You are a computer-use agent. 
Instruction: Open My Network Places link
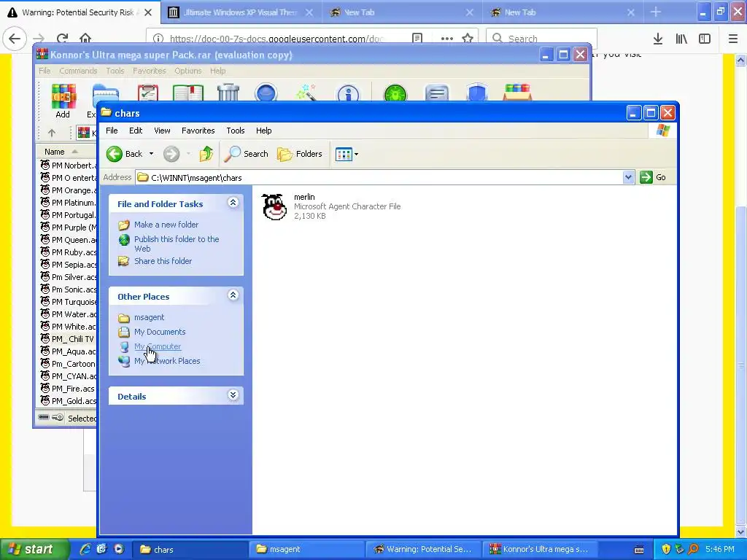point(167,361)
